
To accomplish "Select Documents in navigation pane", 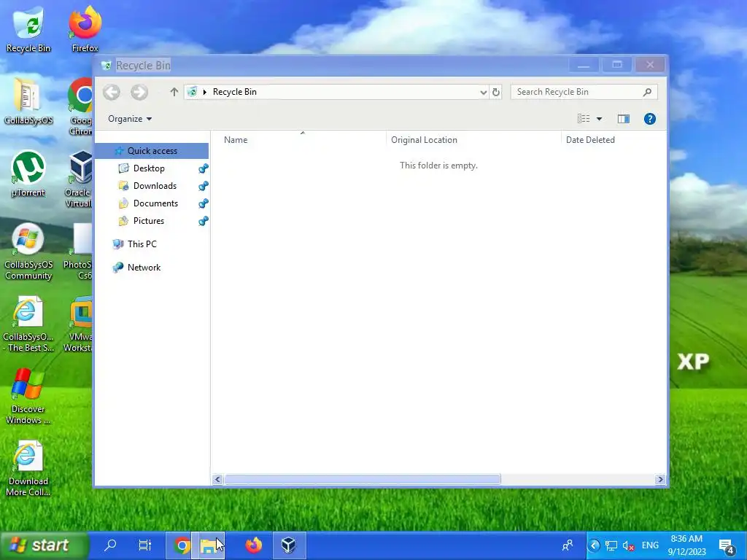I will pos(155,203).
